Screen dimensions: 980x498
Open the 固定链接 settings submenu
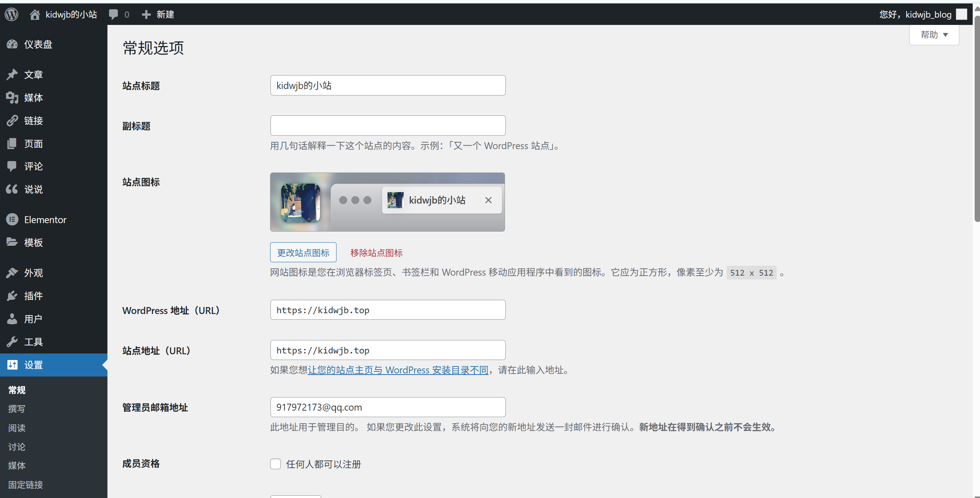point(25,485)
